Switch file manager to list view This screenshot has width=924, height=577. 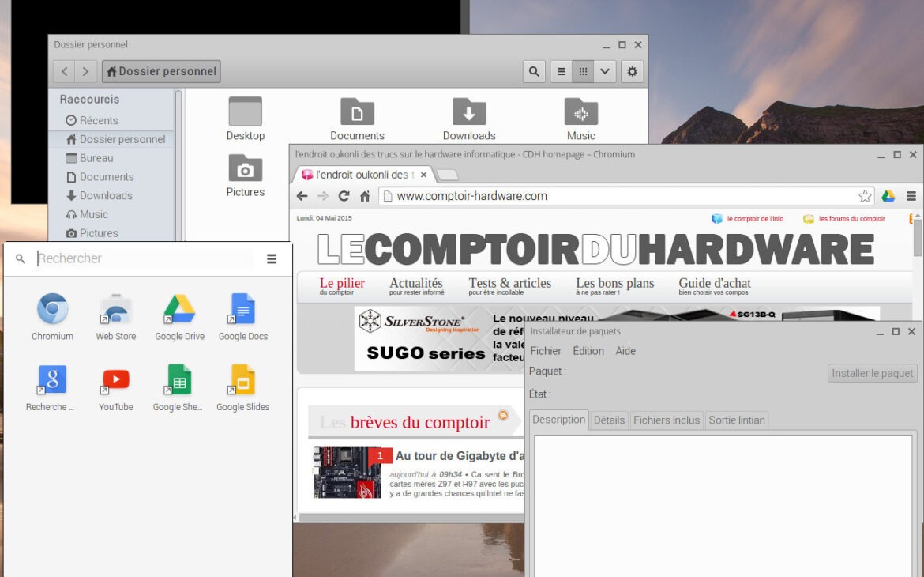562,71
